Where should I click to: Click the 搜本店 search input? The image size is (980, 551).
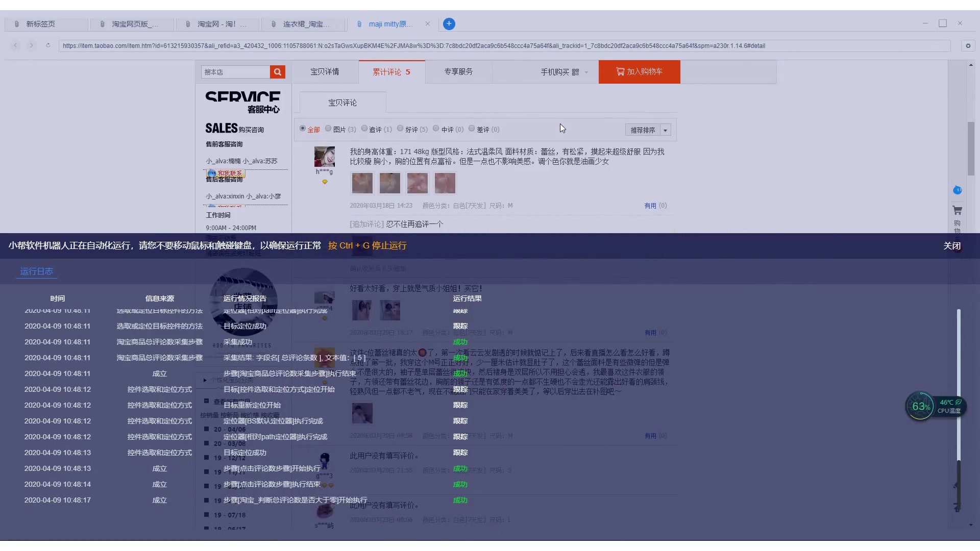pos(235,72)
